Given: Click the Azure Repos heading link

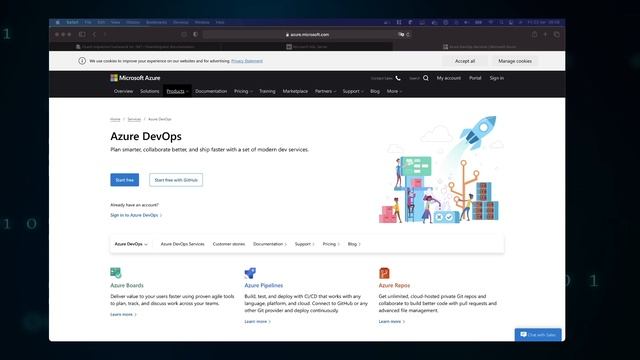Looking at the screenshot, I should [x=394, y=285].
